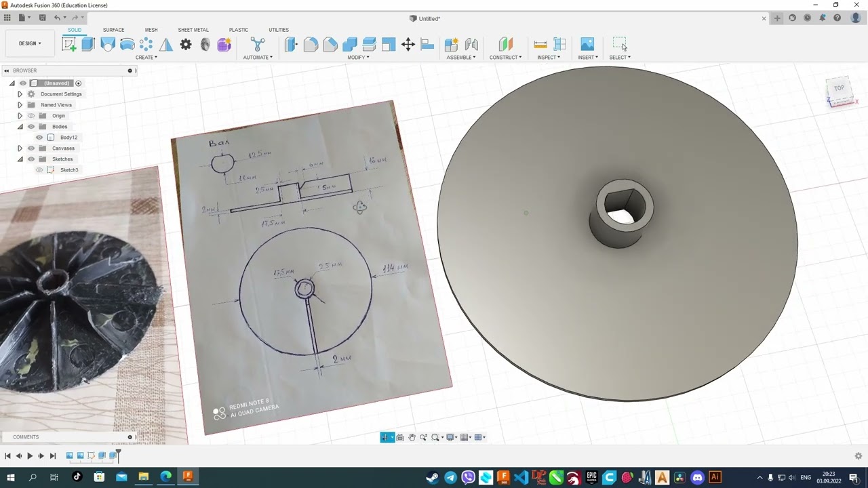
Task: Select the Rib triangle tool icon
Action: tap(166, 45)
